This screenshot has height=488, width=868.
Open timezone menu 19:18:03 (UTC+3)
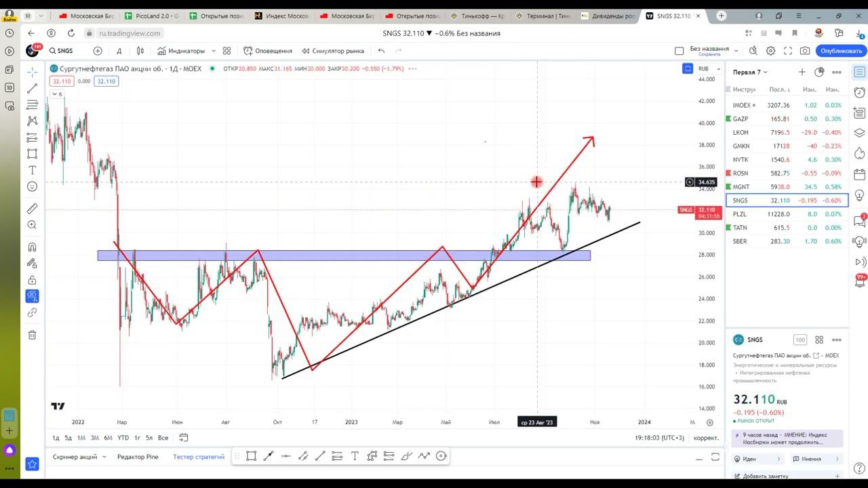[659, 438]
